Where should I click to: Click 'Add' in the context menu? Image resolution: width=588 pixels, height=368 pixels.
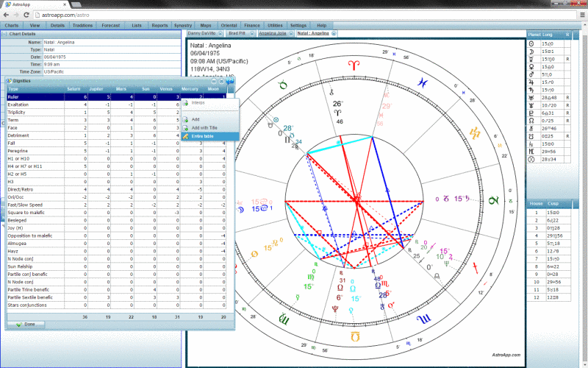[196, 119]
